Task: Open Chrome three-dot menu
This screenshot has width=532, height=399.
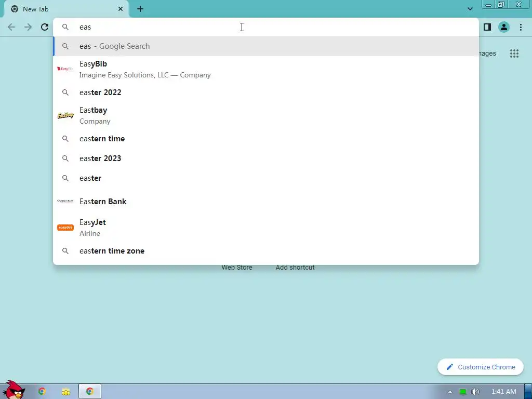Action: 521,27
